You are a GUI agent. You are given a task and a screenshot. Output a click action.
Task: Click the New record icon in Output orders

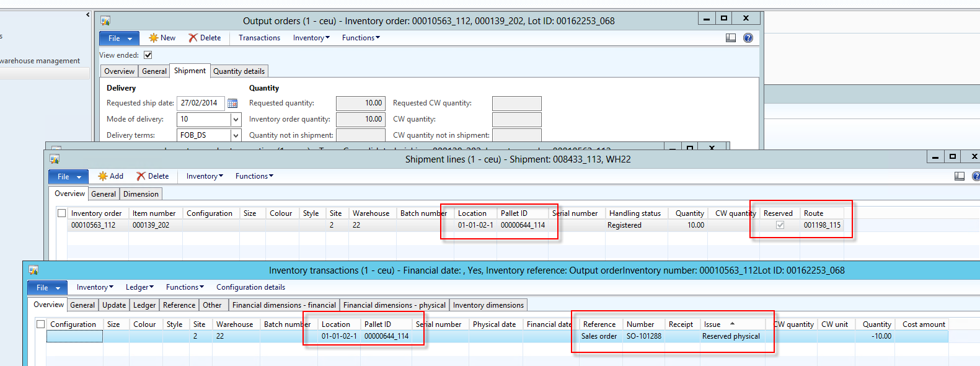point(154,38)
